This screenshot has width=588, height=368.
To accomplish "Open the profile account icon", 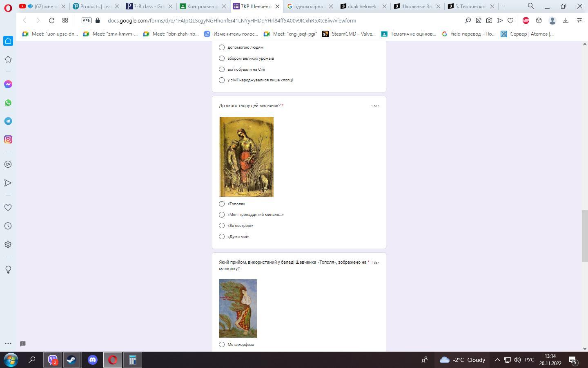I will (x=552, y=20).
